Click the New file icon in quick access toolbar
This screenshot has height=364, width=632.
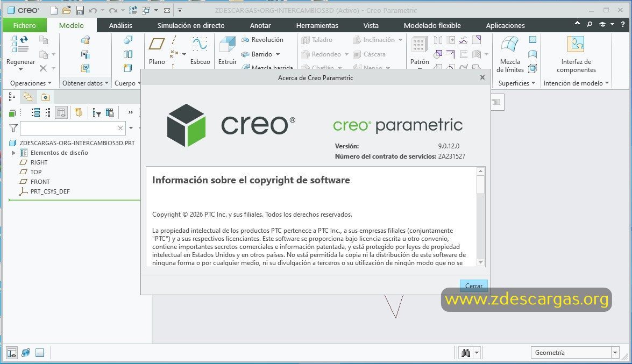click(54, 10)
